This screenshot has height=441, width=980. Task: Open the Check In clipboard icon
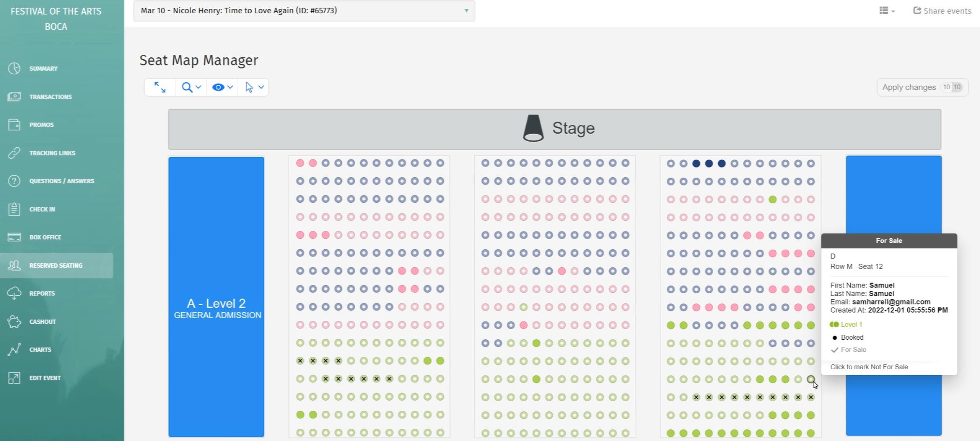[14, 209]
